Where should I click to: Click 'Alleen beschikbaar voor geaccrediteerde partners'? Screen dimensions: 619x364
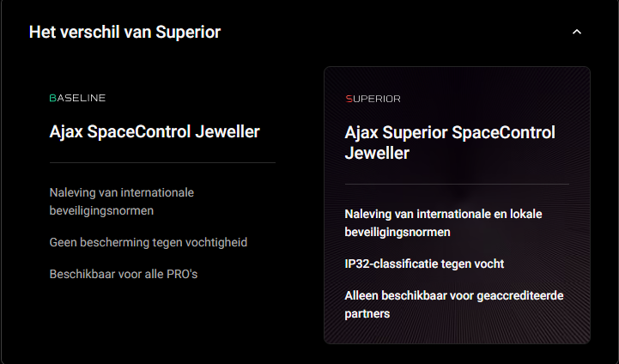pyautogui.click(x=454, y=304)
